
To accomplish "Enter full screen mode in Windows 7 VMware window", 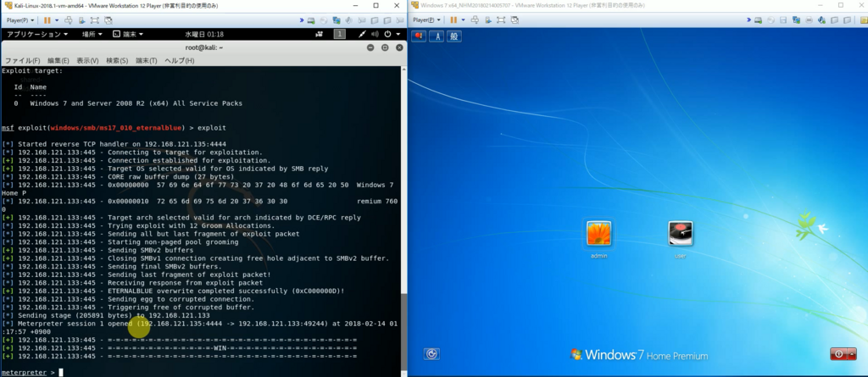I will coord(501,20).
